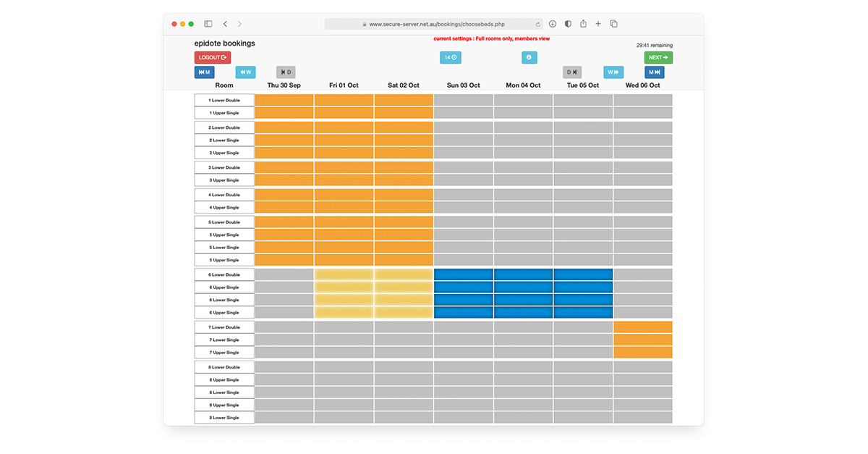Viewport: 868px width, 454px height.
Task: Toggle the Safari sidebar
Action: pos(208,24)
